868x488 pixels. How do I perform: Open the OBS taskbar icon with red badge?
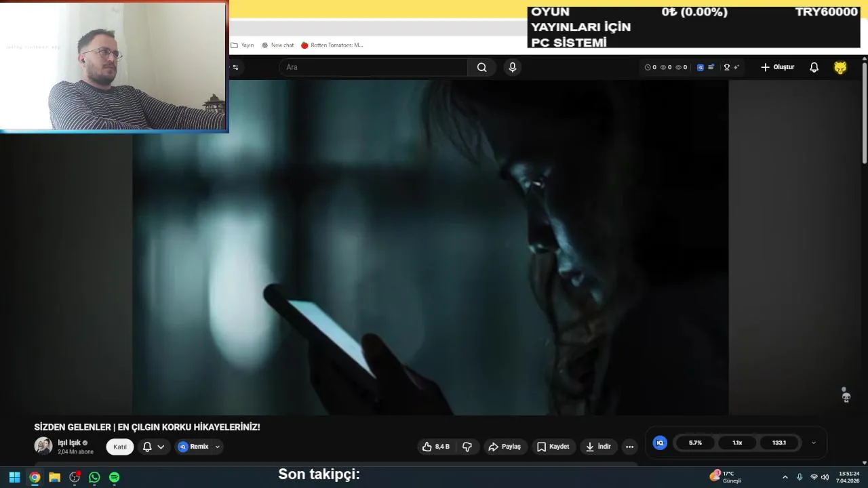point(75,477)
